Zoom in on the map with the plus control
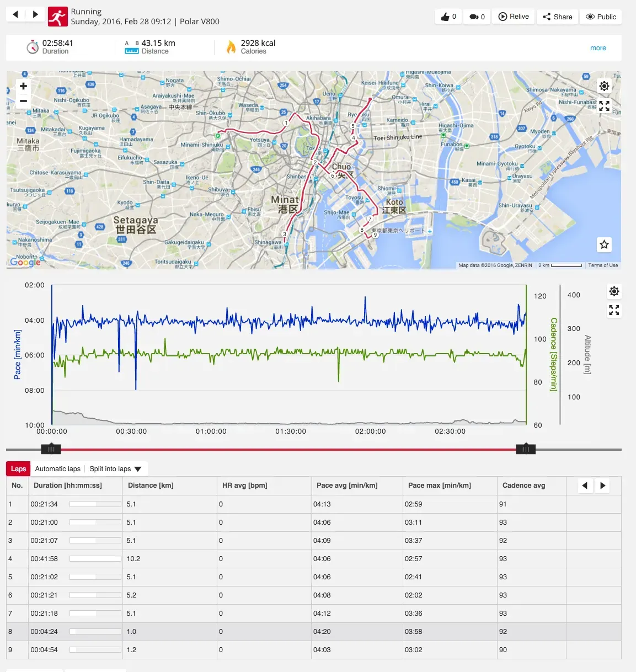Screen dimensions: 636x672 point(23,86)
